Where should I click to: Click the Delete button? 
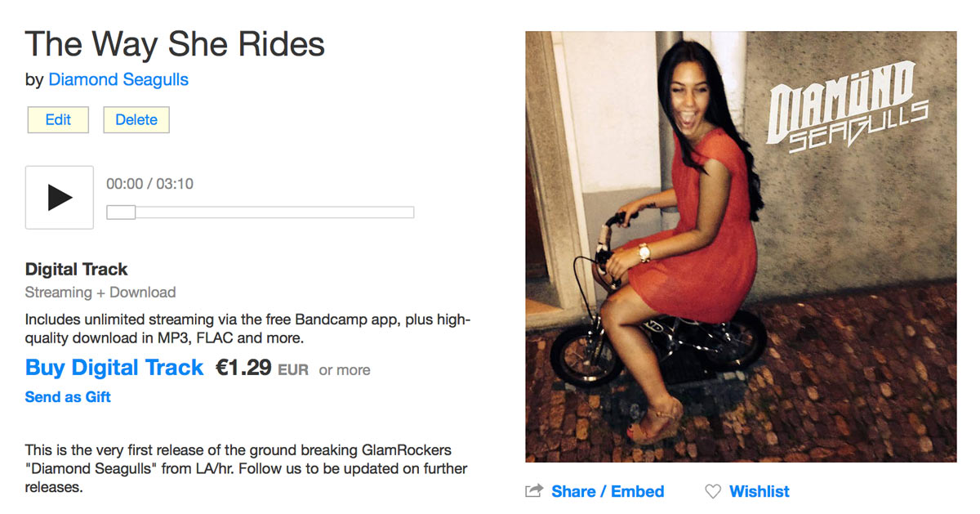pyautogui.click(x=136, y=119)
